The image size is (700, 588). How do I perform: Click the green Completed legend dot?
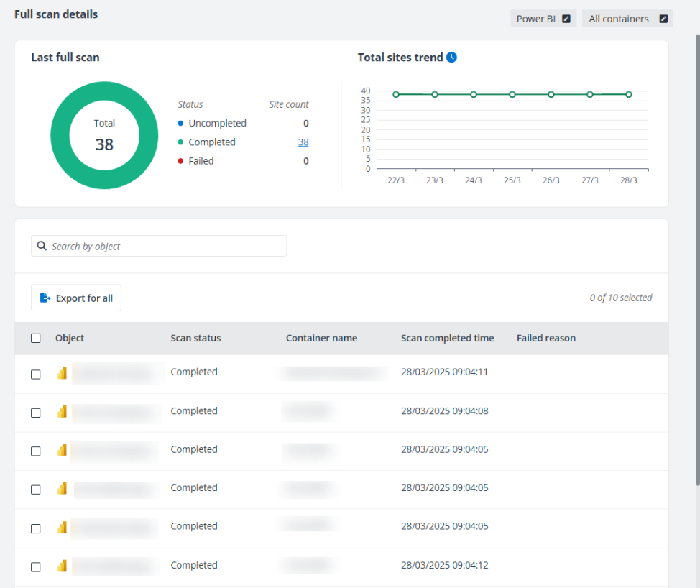click(x=180, y=142)
